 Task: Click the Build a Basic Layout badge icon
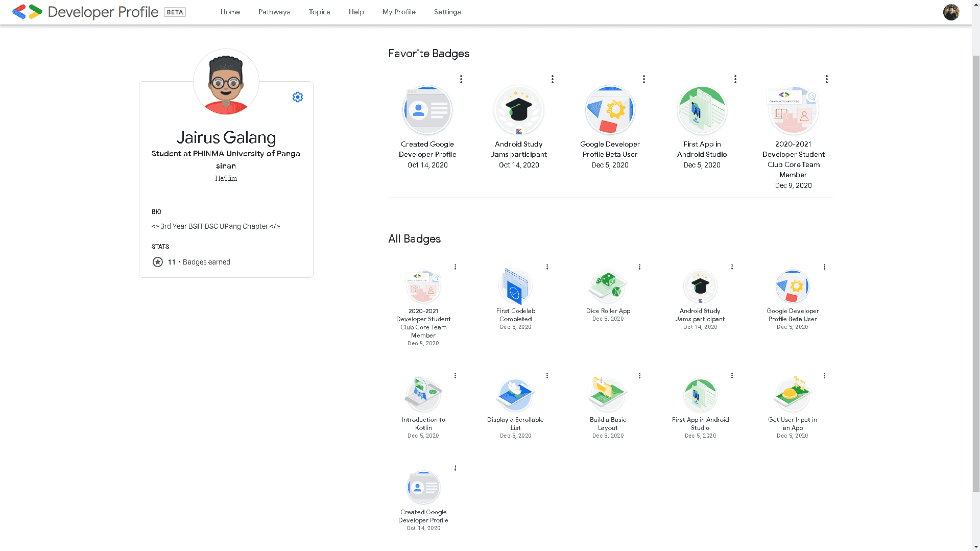pos(608,395)
